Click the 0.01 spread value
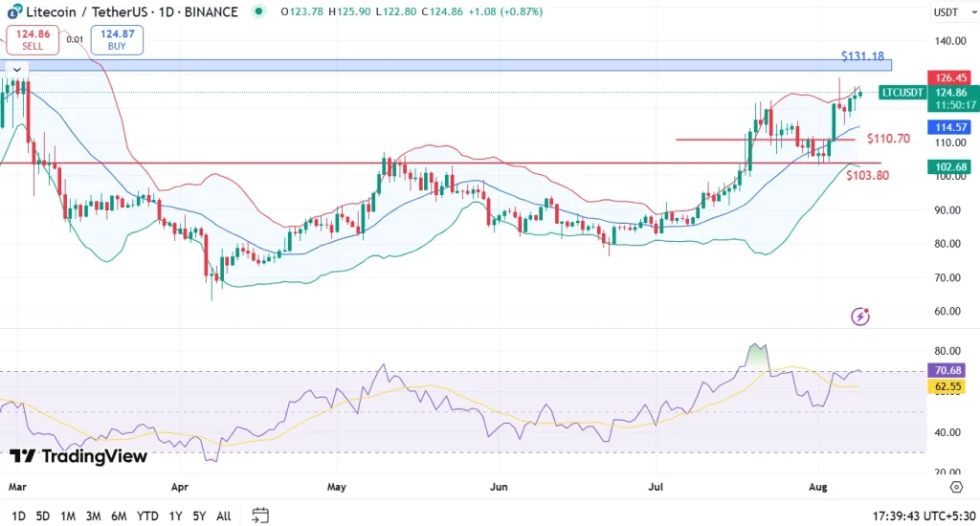The height and width of the screenshot is (526, 980). pos(75,39)
